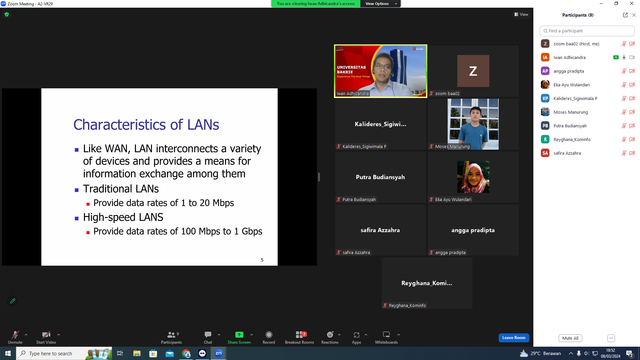This screenshot has height=360, width=640.
Task: Click the green annotation pencil icon
Action: click(13, 301)
